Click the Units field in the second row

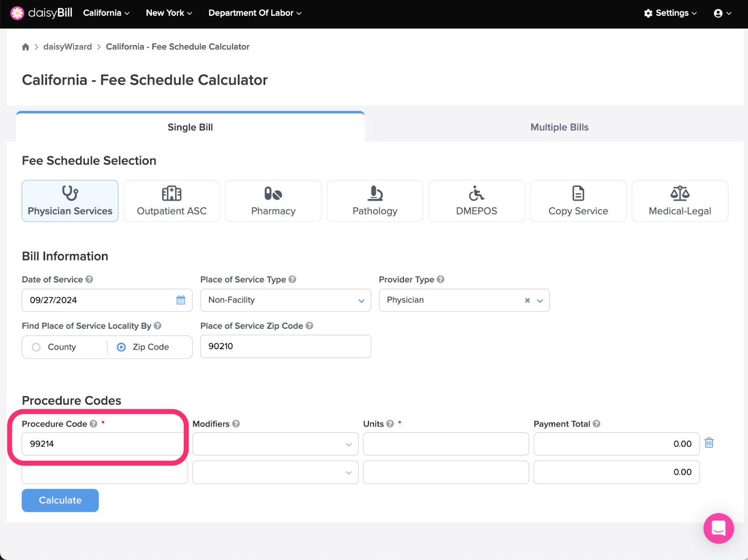(446, 472)
